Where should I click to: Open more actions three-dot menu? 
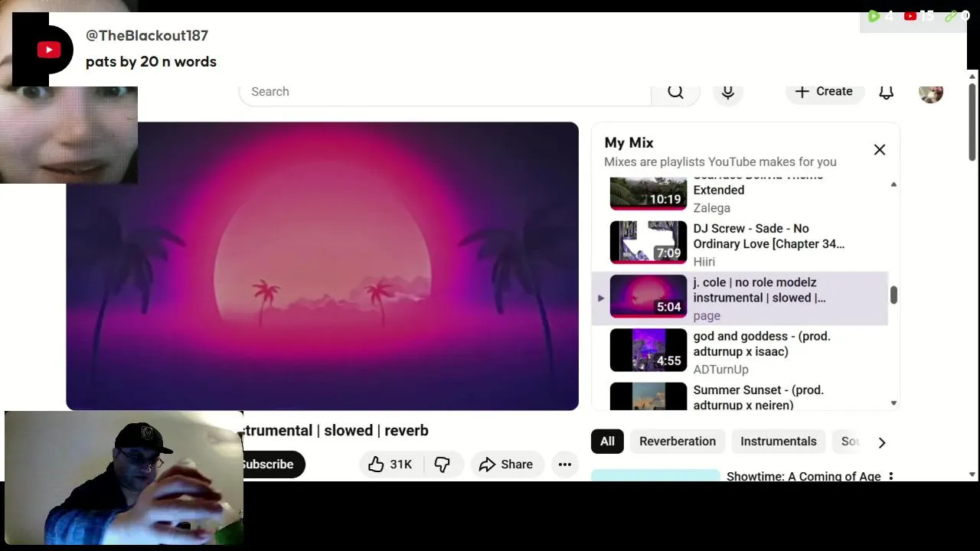pyautogui.click(x=565, y=465)
